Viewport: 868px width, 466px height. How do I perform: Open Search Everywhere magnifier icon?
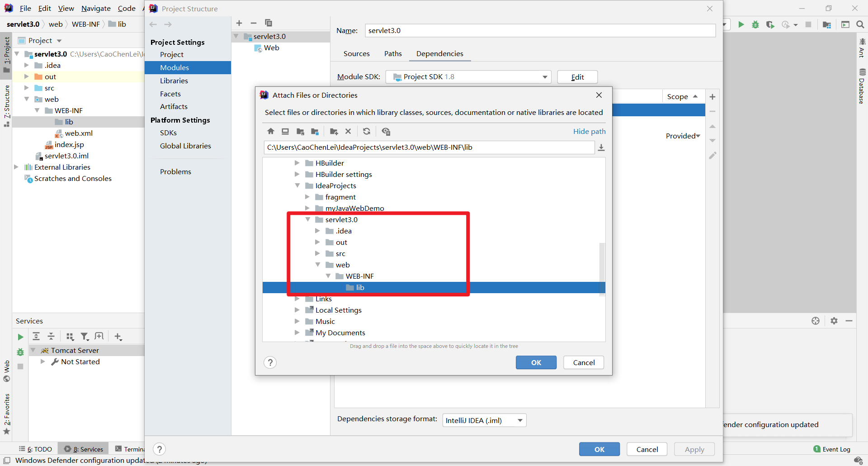(860, 24)
